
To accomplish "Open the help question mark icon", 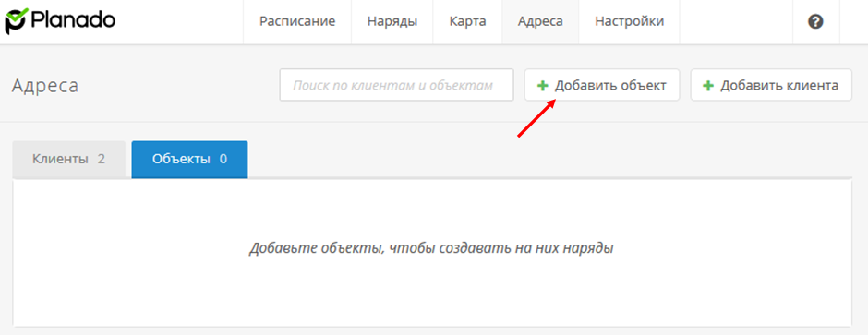I will (x=815, y=21).
